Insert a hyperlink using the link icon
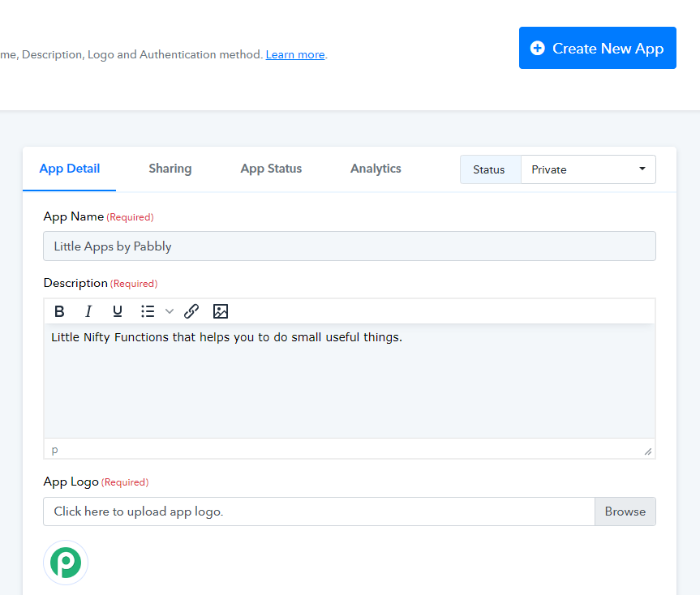Image resolution: width=700 pixels, height=595 pixels. pyautogui.click(x=191, y=311)
